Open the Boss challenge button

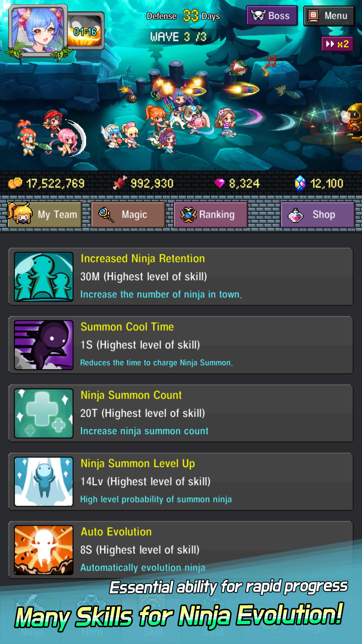tap(272, 16)
